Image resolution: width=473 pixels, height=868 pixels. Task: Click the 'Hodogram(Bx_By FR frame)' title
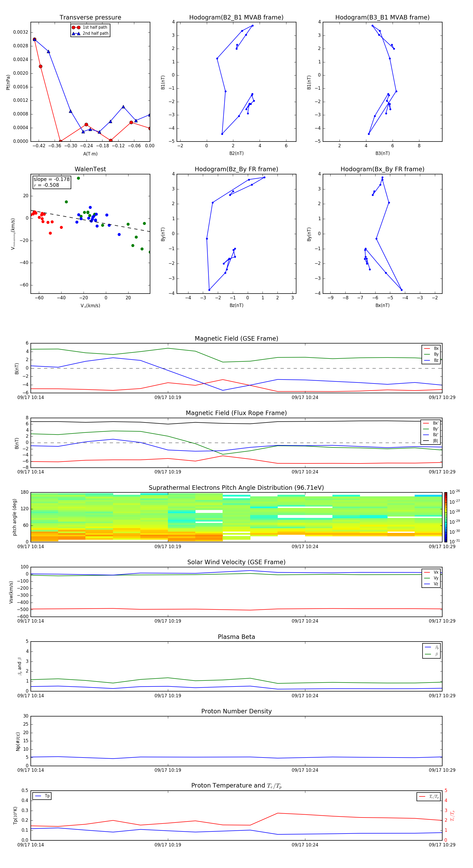pyautogui.click(x=382, y=169)
